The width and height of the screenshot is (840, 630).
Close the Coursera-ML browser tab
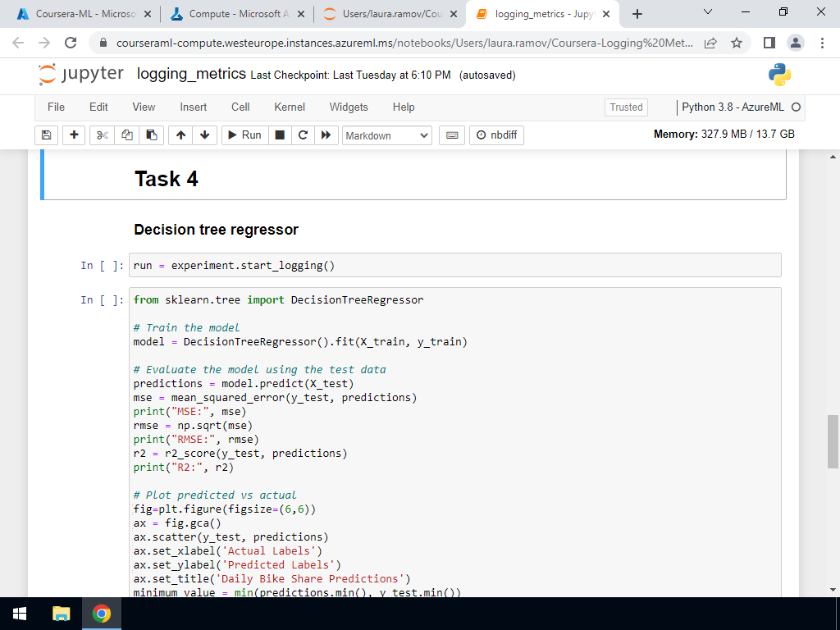[x=148, y=14]
